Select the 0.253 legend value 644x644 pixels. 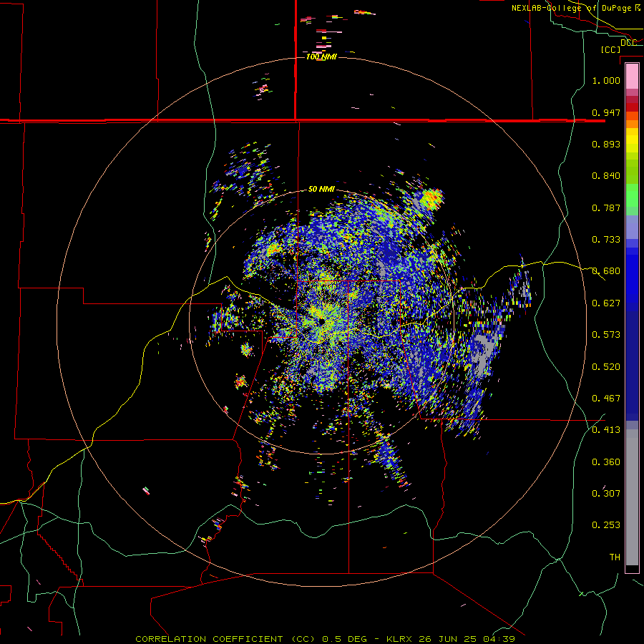coord(606,525)
